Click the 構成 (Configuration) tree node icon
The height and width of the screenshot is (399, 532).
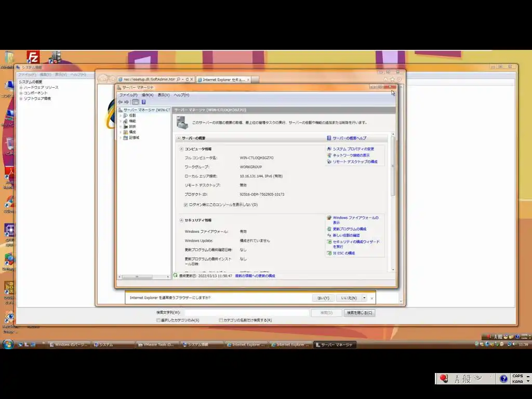coord(126,132)
